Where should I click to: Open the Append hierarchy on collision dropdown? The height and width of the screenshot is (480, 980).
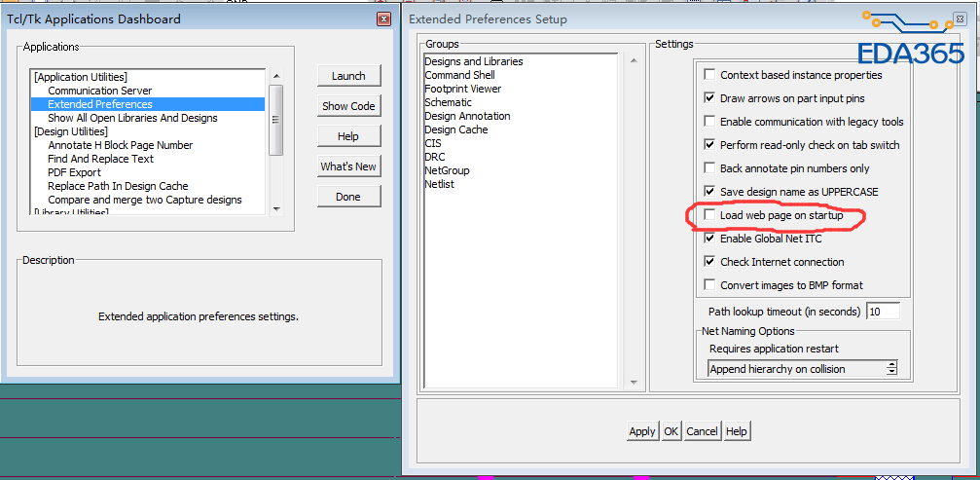(x=803, y=369)
